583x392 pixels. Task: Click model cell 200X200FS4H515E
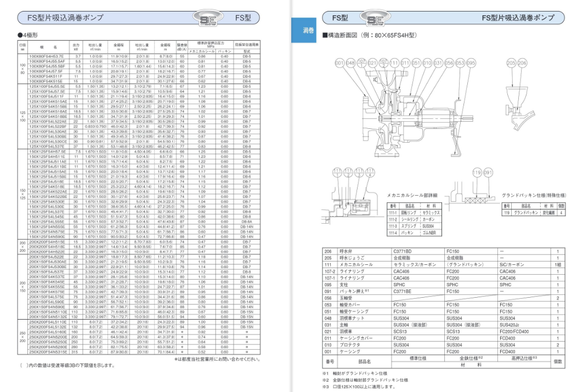(x=48, y=242)
